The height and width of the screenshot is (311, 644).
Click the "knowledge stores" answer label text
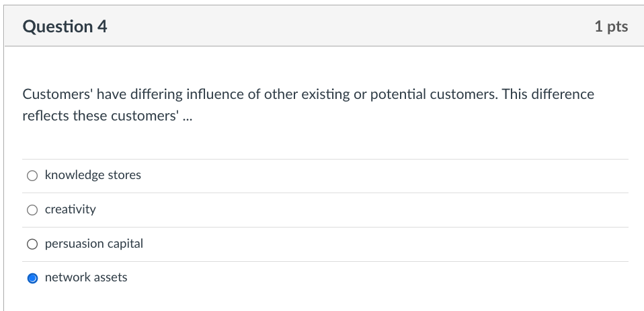pos(93,175)
